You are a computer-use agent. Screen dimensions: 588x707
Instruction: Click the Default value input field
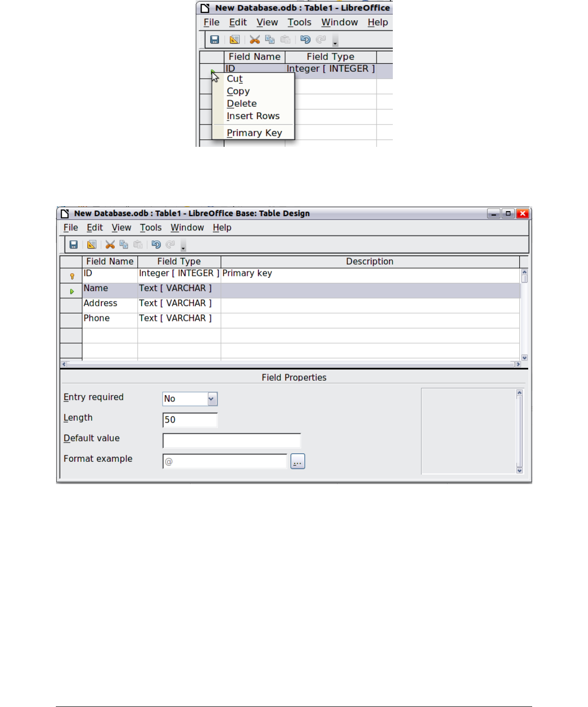point(232,441)
